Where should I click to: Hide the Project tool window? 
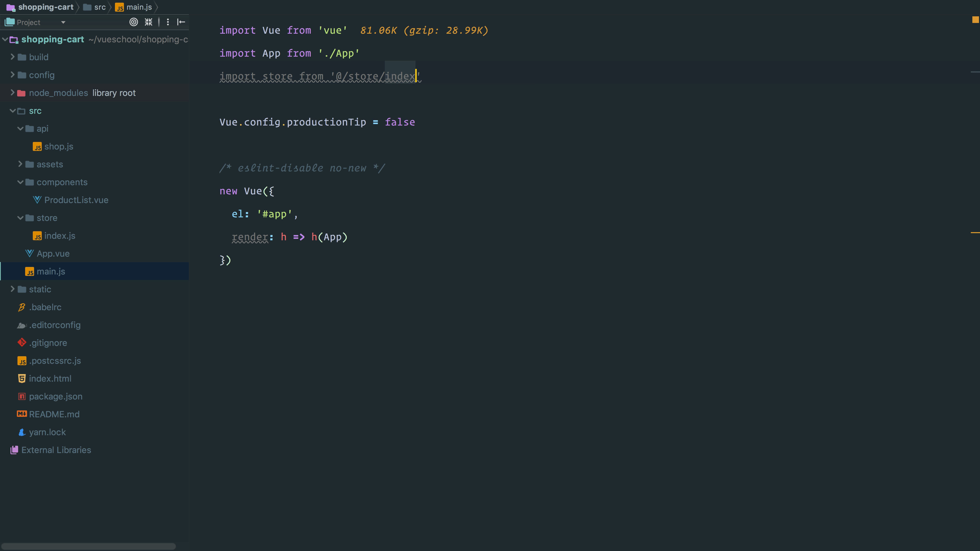coord(181,22)
